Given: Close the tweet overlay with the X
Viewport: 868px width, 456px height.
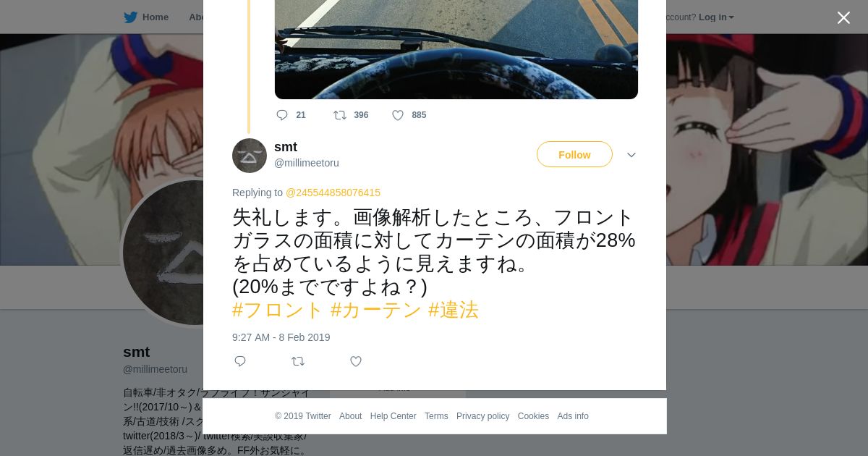Looking at the screenshot, I should [x=843, y=18].
